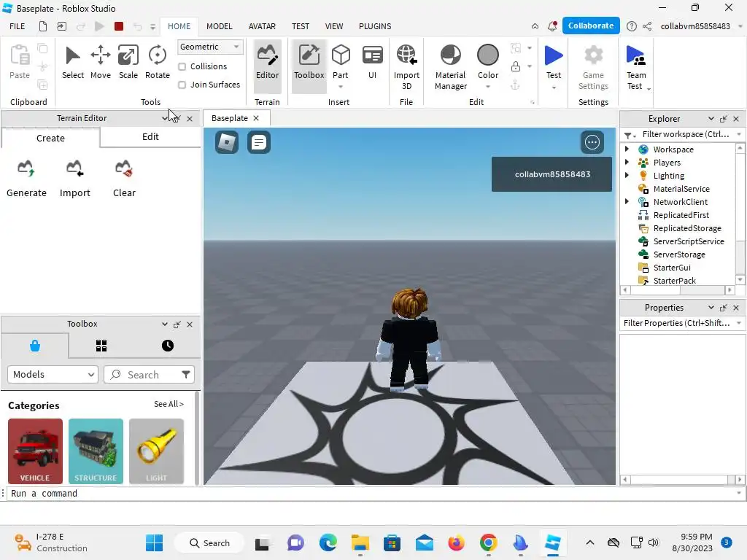747x560 pixels.
Task: Switch to the MODEL ribbon tab
Action: point(219,26)
